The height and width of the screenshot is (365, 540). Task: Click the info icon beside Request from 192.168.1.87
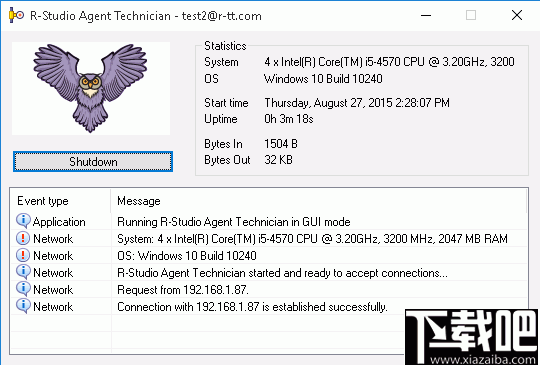pyautogui.click(x=23, y=289)
